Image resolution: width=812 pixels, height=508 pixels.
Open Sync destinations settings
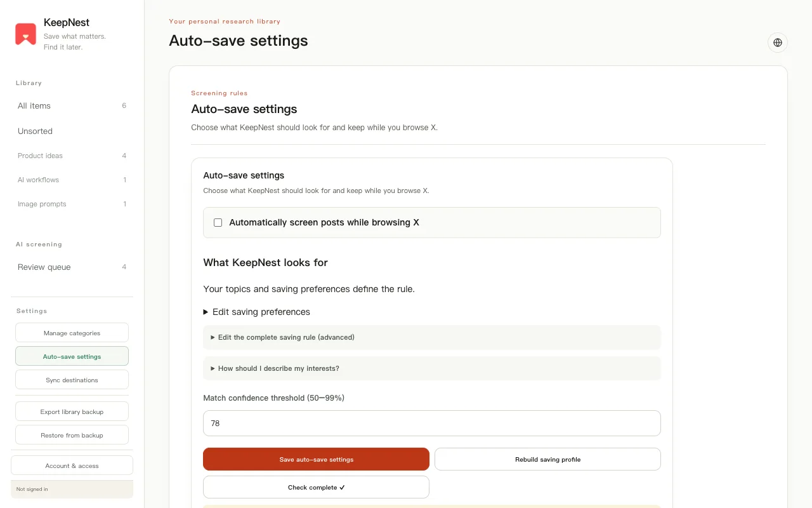[72, 380]
